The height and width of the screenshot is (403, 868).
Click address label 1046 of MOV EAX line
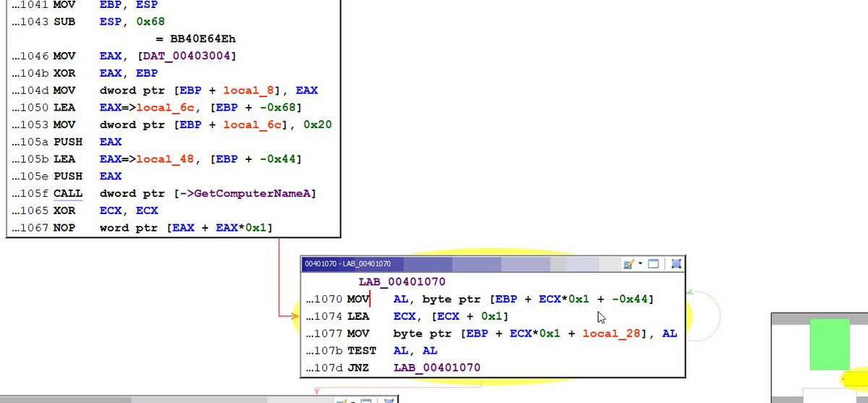29,56
